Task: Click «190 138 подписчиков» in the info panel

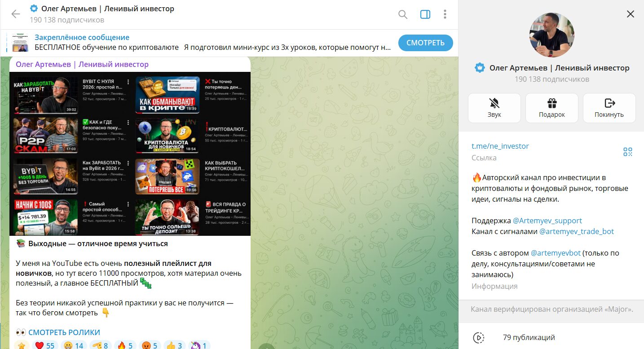Action: (551, 79)
